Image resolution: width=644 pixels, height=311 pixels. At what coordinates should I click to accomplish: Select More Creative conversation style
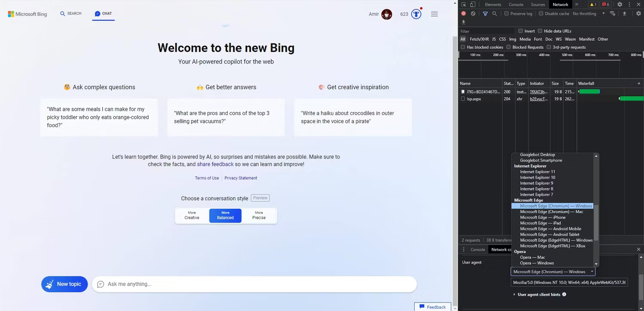click(192, 216)
